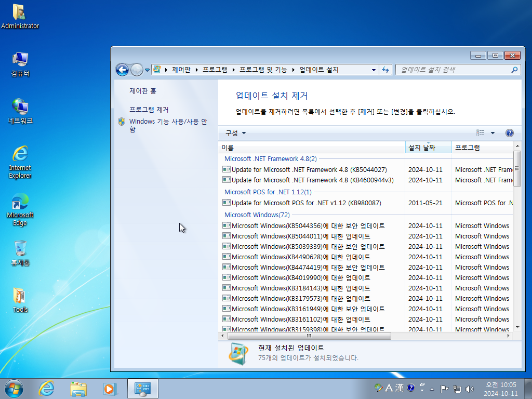The image size is (532, 399).
Task: Select POS for .NET update KB980087
Action: click(x=307, y=203)
